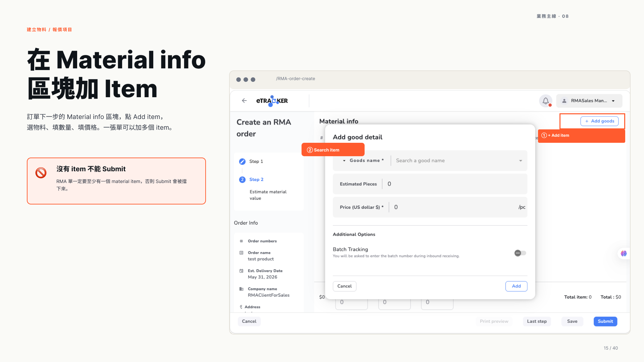Click the 'Estimate material value' step description
The height and width of the screenshot is (362, 644).
tap(268, 195)
